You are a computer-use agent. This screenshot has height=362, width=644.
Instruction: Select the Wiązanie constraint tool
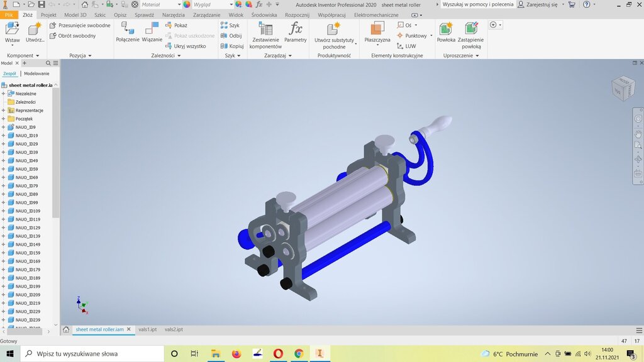click(x=152, y=29)
